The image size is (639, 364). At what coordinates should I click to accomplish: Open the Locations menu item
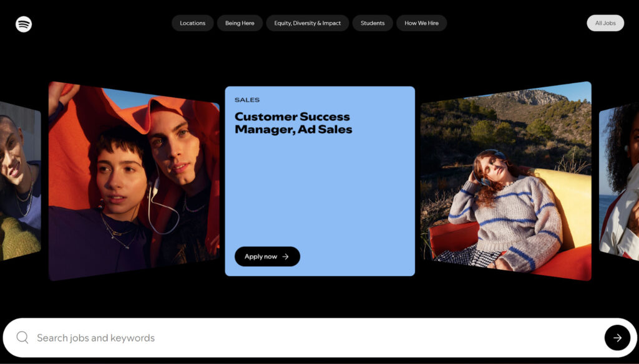click(x=192, y=23)
